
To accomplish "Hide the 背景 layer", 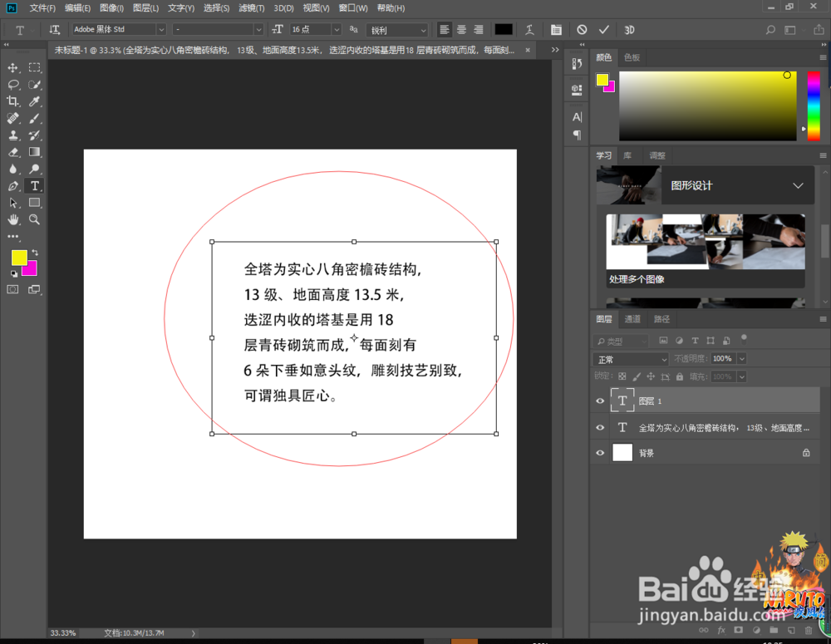I will coord(600,452).
